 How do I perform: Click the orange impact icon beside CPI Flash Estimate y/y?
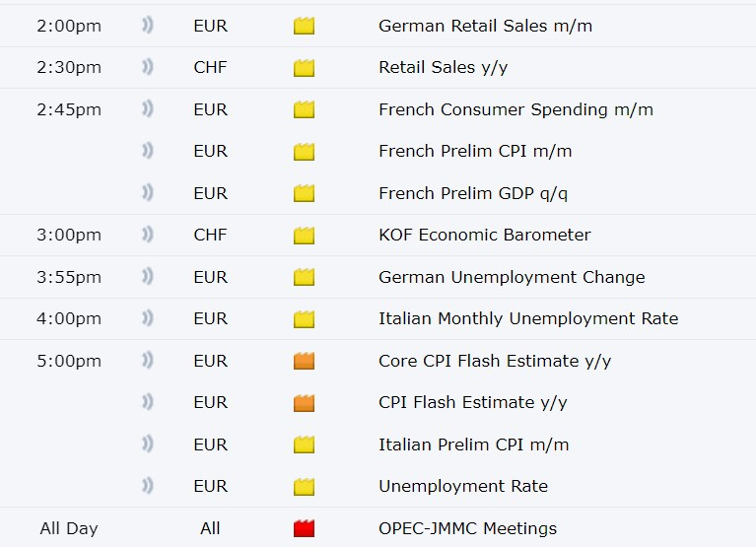click(304, 403)
